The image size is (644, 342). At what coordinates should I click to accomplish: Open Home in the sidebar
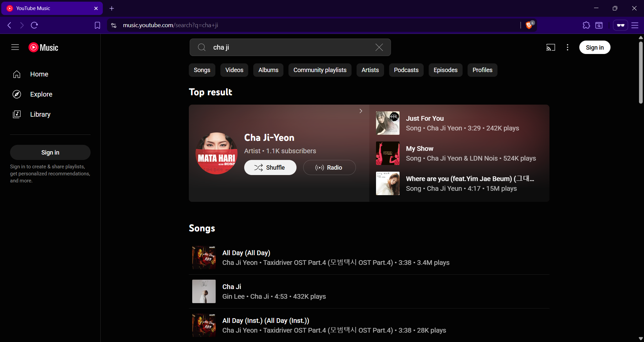[50, 74]
